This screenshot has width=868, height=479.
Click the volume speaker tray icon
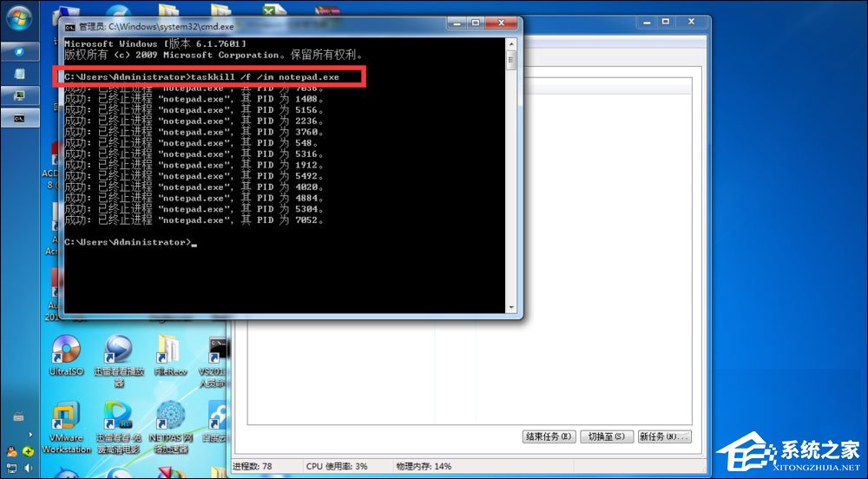[x=28, y=468]
